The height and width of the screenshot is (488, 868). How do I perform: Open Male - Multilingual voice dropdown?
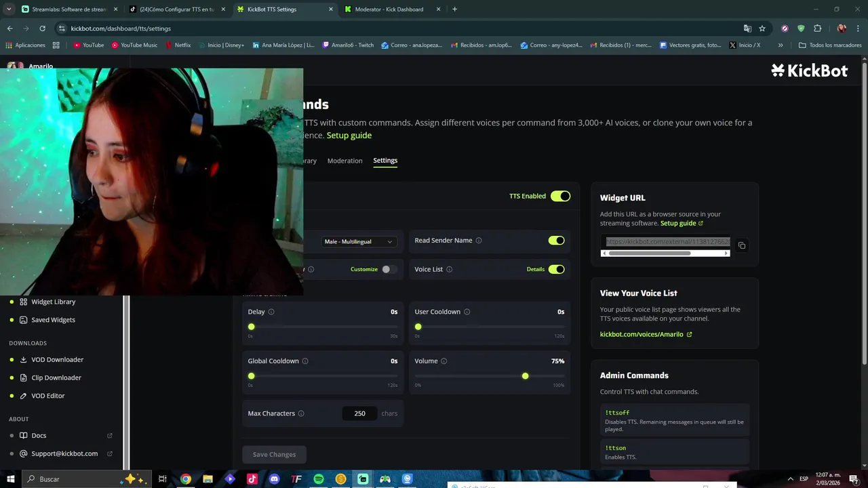pyautogui.click(x=359, y=241)
